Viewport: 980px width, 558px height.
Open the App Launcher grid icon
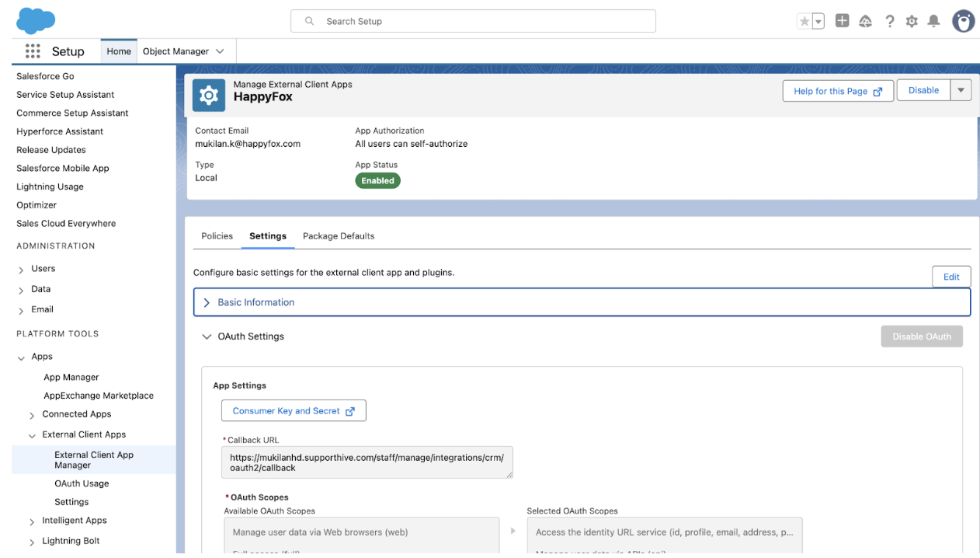pyautogui.click(x=33, y=51)
